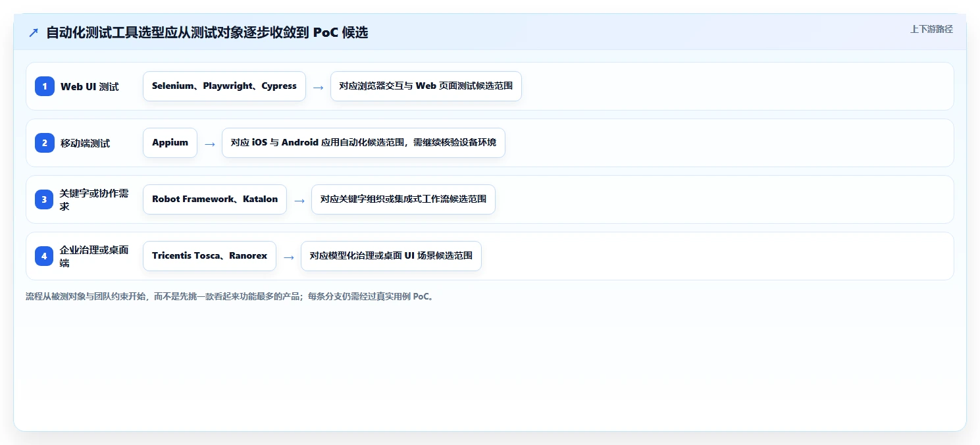Click step number 3 badge

click(x=45, y=199)
